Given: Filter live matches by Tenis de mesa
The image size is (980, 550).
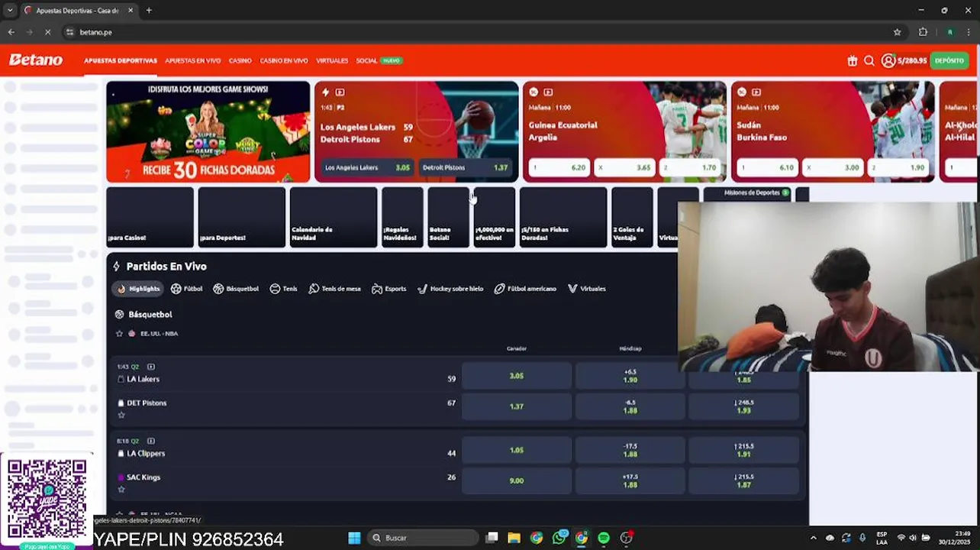Looking at the screenshot, I should coord(334,289).
